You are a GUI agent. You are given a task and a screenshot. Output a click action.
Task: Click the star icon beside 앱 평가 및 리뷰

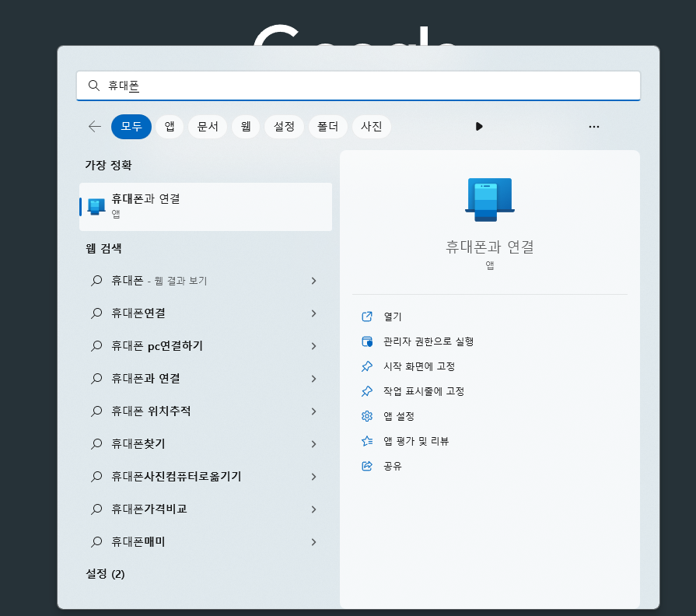[x=366, y=441]
